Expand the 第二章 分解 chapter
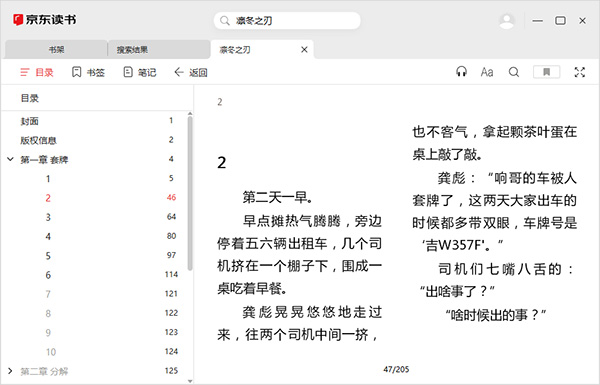Image resolution: width=600 pixels, height=385 pixels. [x=10, y=371]
